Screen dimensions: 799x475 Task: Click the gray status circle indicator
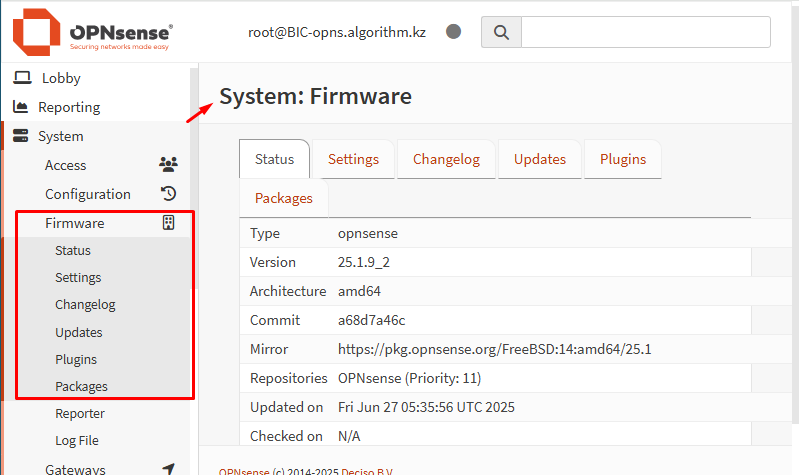tap(454, 32)
